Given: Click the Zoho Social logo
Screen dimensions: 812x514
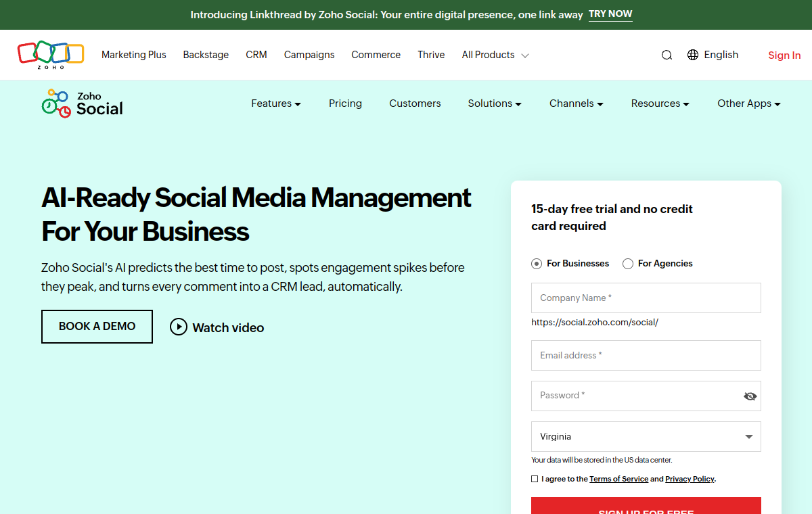Looking at the screenshot, I should (x=82, y=103).
